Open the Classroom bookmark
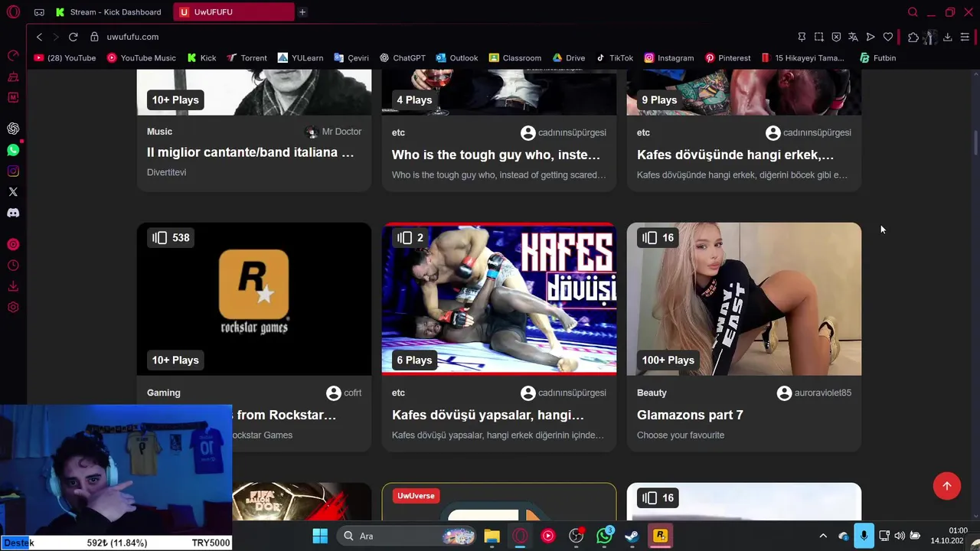980x551 pixels. pyautogui.click(x=515, y=58)
